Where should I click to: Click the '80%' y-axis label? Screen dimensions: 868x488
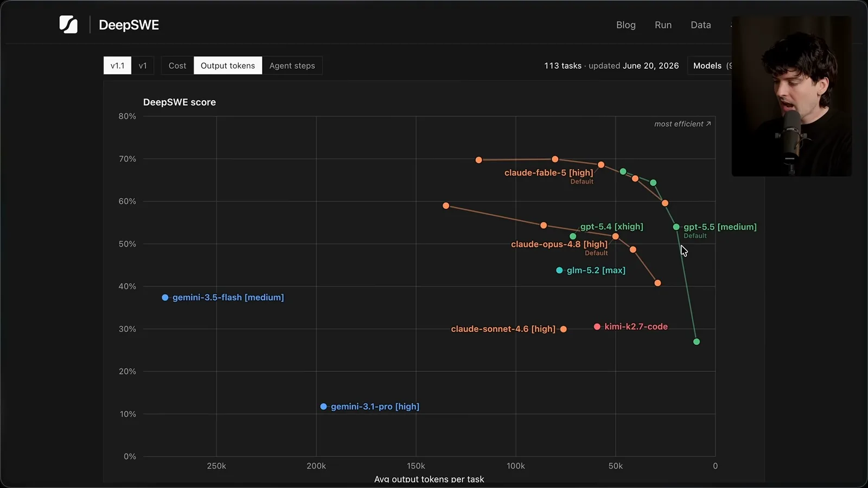pyautogui.click(x=127, y=116)
